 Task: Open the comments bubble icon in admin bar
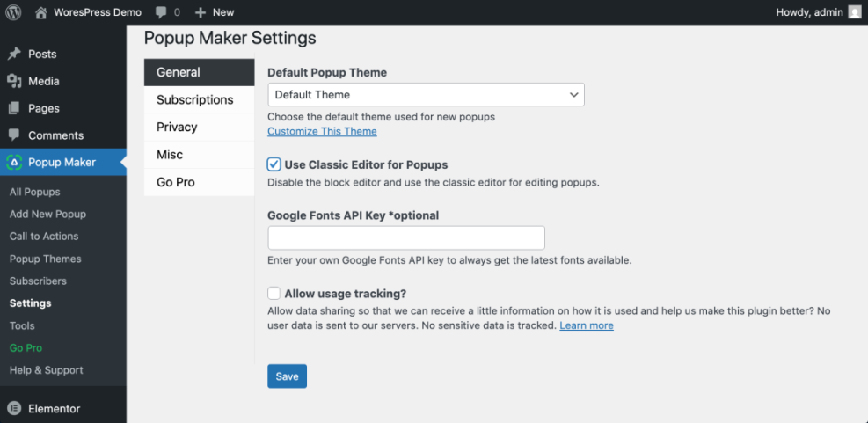click(x=161, y=12)
